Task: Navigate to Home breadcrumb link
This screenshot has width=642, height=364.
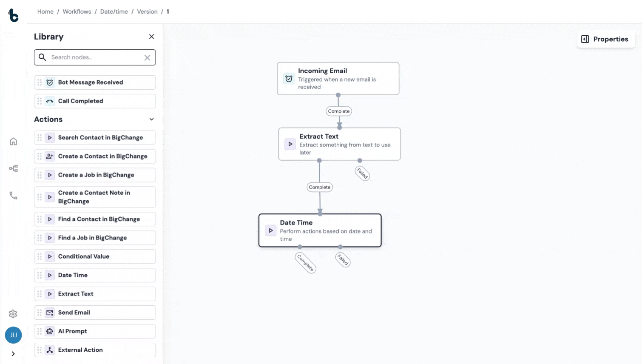Action: tap(45, 11)
